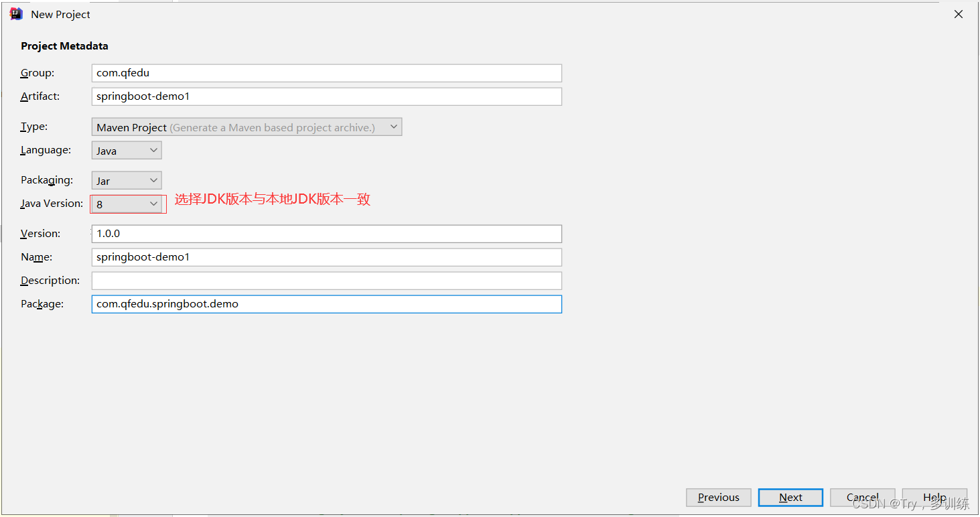Click the Description label
Viewport: 980px width, 517px height.
pos(50,281)
